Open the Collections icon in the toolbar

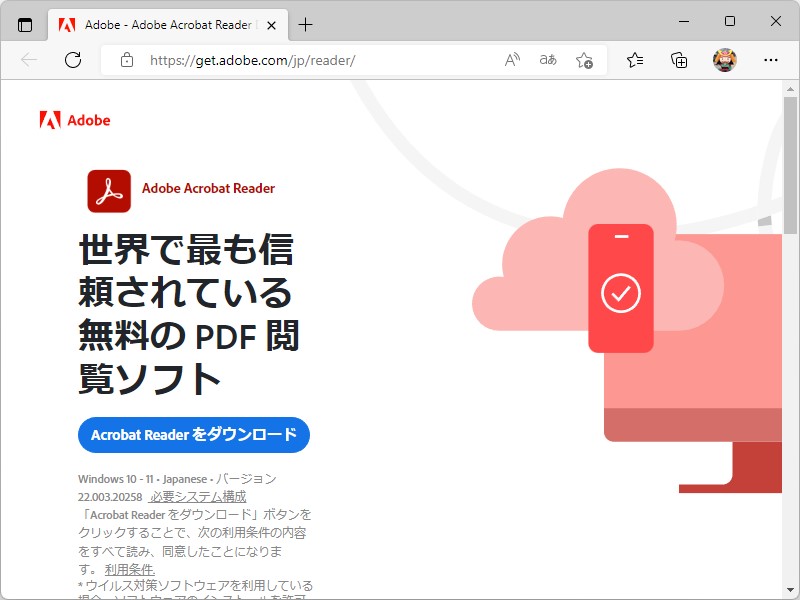[679, 60]
